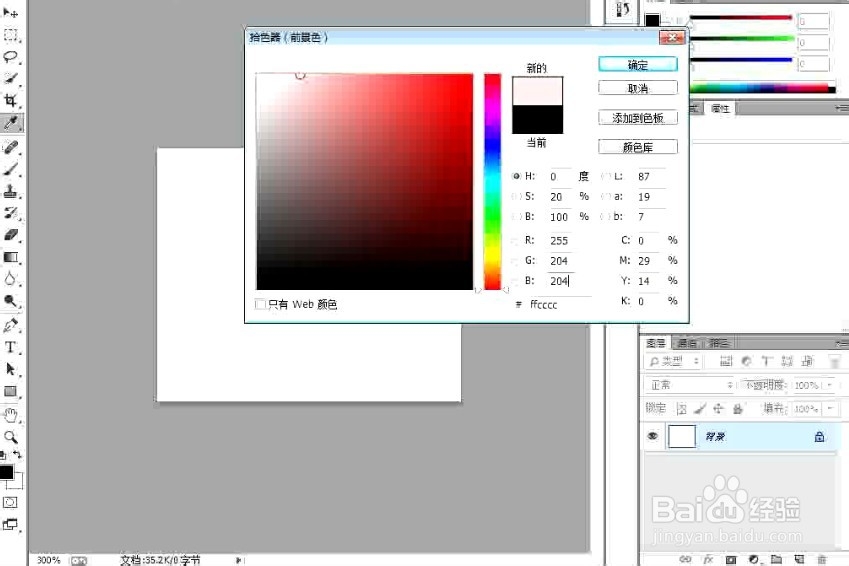Select the Rectangle shape tool
849x566 pixels.
pyautogui.click(x=10, y=391)
